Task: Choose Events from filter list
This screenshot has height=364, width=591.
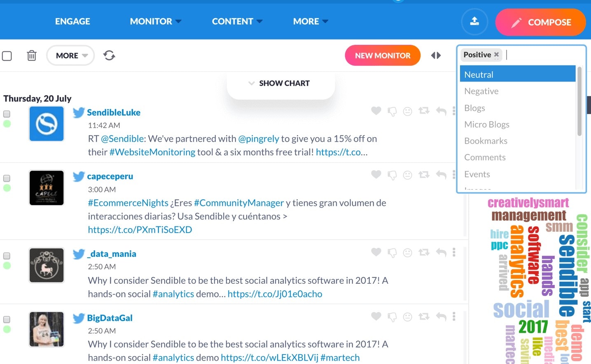Action: pos(518,174)
